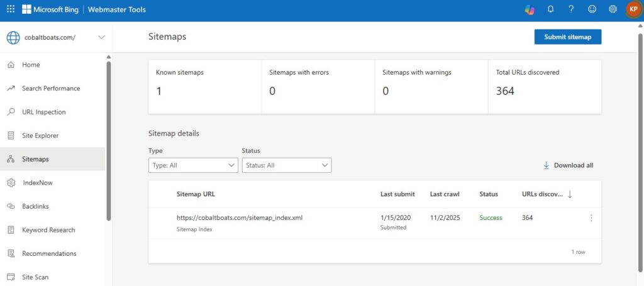Click Download all link
Image resolution: width=644 pixels, height=286 pixels.
point(568,165)
